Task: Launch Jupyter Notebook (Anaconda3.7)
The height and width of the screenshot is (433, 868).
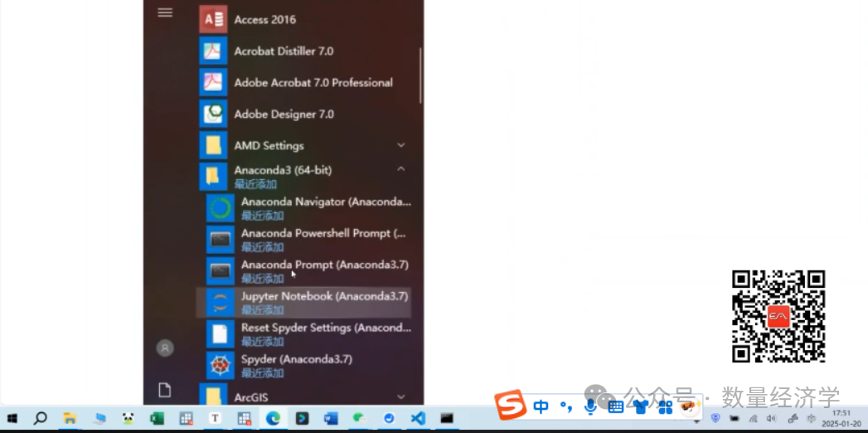Action: (304, 303)
